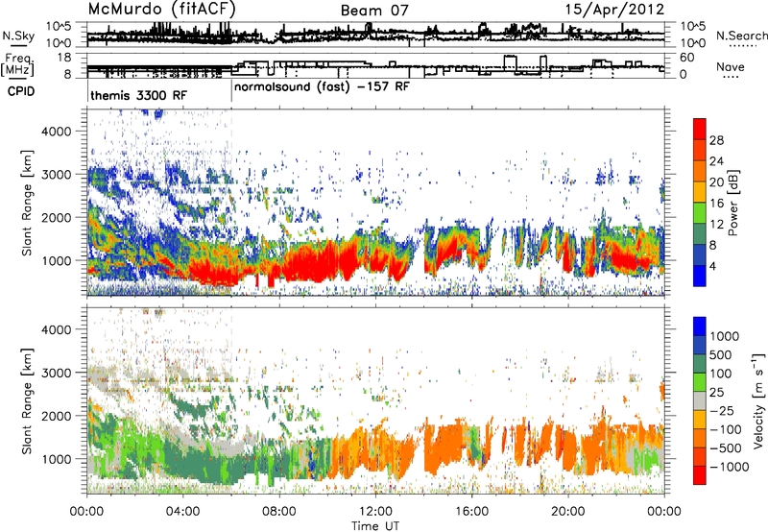Click the 'Nave' legend label

tap(731, 66)
